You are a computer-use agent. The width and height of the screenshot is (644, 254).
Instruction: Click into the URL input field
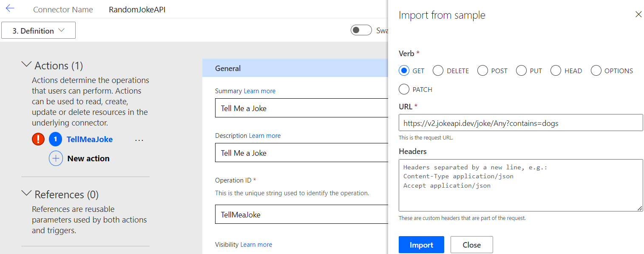[x=520, y=123]
